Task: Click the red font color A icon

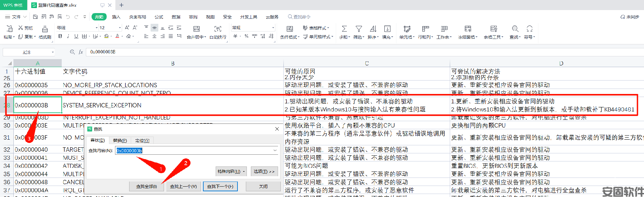Action: 117,36
